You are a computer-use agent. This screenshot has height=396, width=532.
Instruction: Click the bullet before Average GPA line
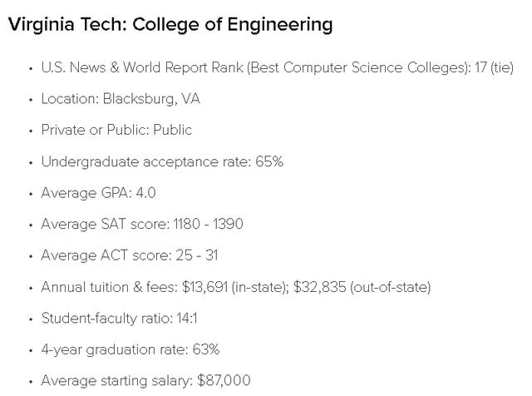coord(31,195)
